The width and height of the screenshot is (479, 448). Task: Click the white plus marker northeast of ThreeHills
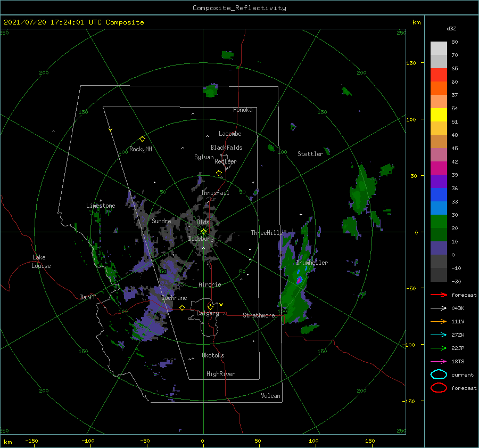pos(301,214)
